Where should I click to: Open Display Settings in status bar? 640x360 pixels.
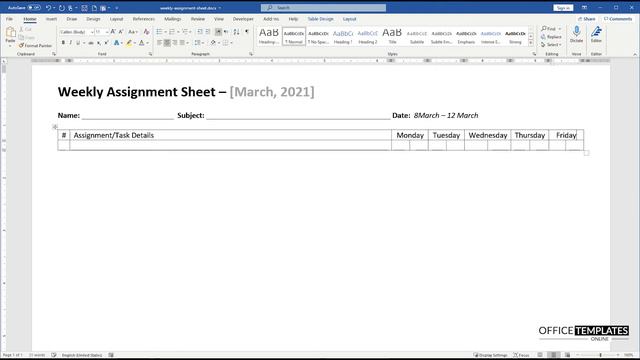pos(490,355)
